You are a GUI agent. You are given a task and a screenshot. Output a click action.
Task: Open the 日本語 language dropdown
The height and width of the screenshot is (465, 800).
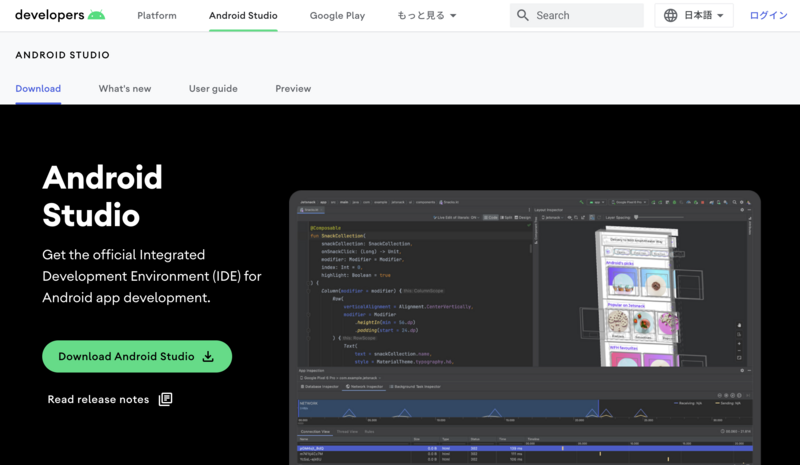(694, 15)
